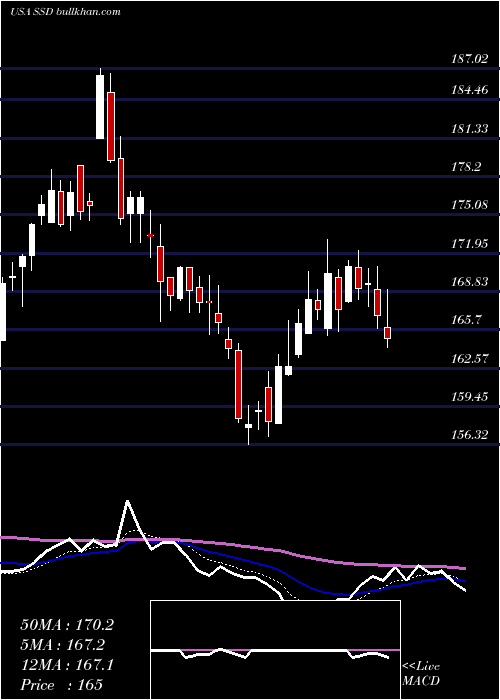Click the 'Price : 165' reading

(61, 685)
